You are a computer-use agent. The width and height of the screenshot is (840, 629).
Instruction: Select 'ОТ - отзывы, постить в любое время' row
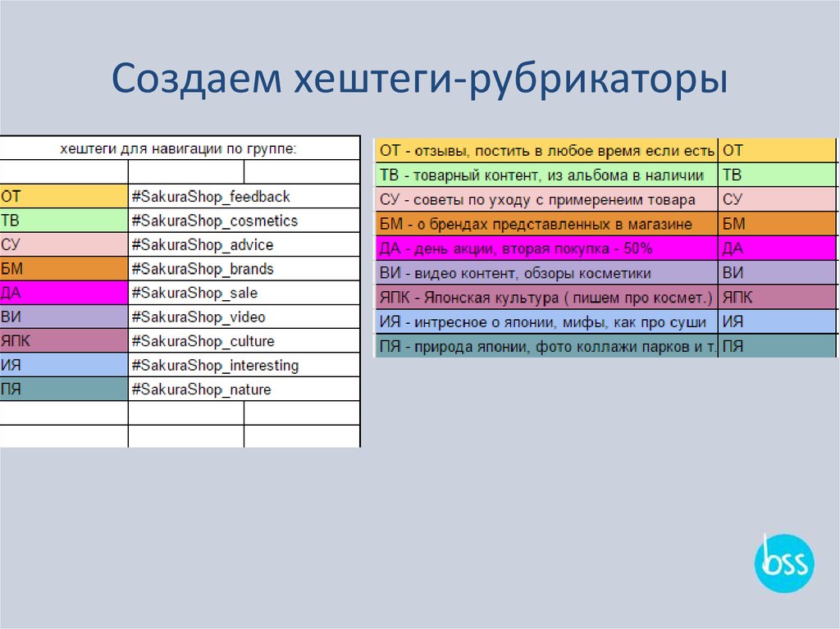(546, 151)
